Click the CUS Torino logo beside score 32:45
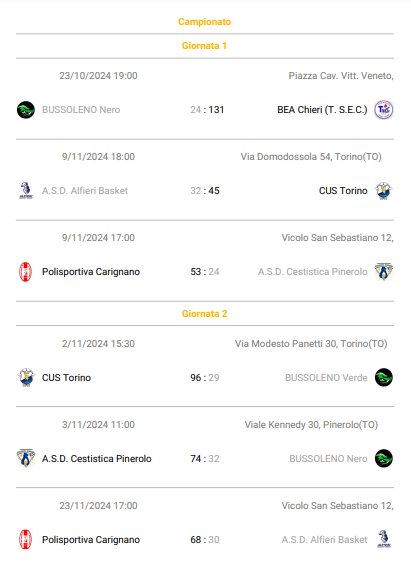This screenshot has height=565, width=411. (x=384, y=191)
